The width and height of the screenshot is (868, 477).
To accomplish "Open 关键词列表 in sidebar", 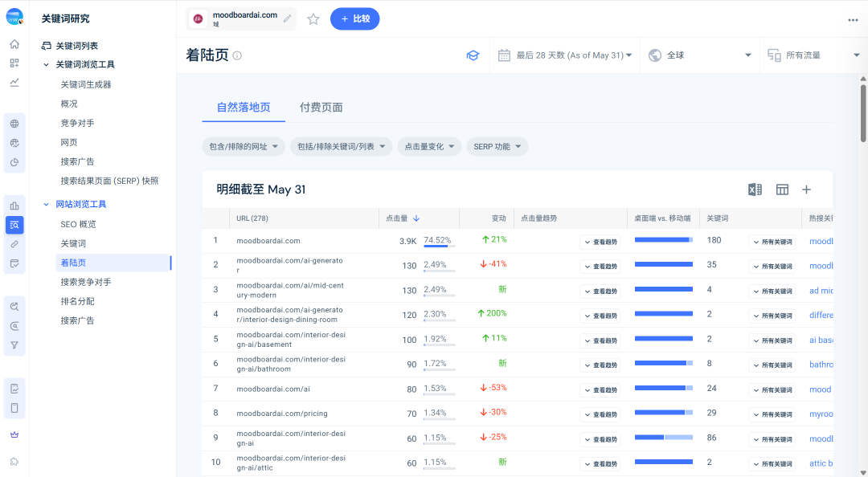I will click(x=77, y=46).
